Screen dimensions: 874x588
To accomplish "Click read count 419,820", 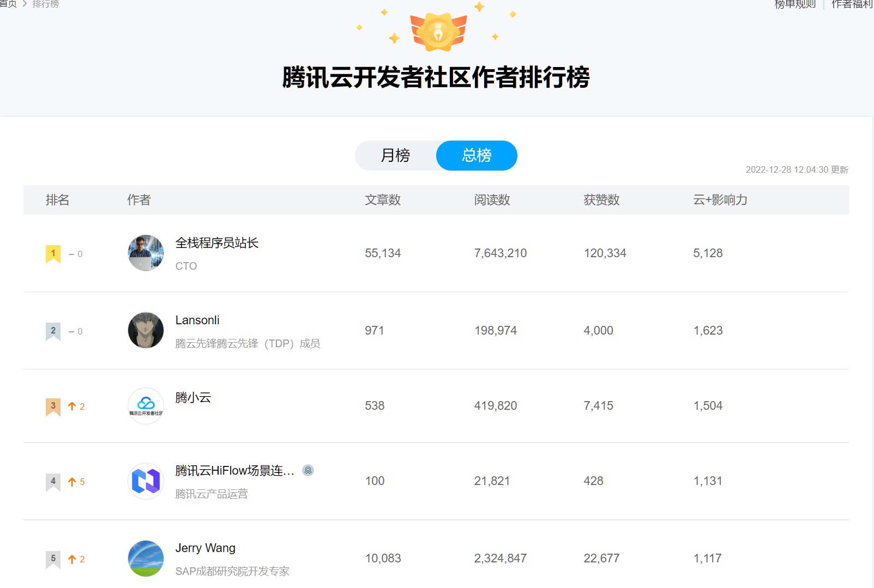I will [496, 406].
